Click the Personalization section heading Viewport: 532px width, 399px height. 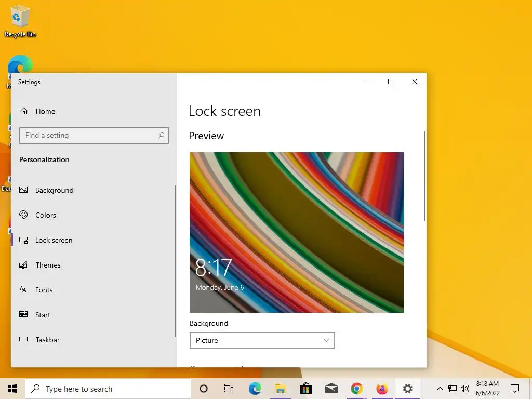44,159
